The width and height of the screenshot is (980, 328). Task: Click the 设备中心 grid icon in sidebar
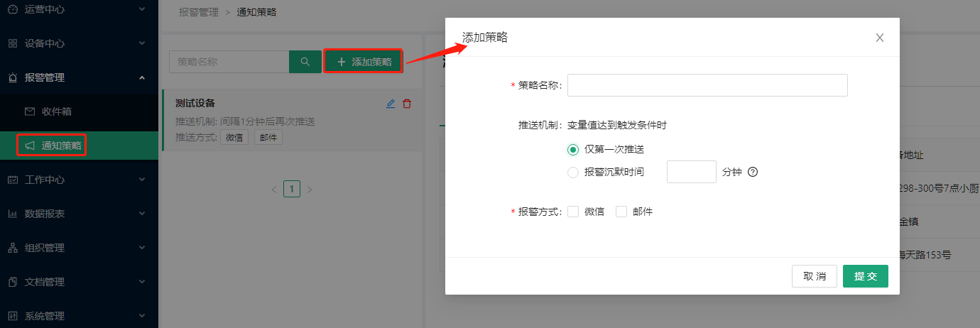tap(13, 43)
